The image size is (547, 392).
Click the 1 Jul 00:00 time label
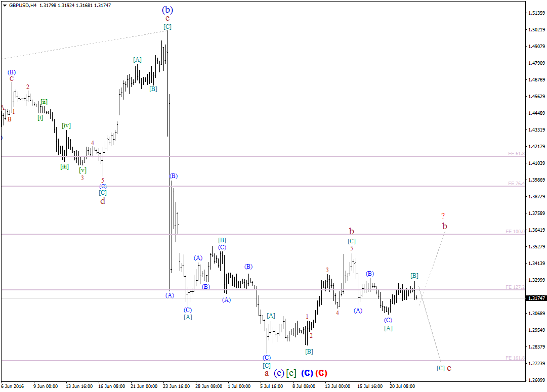(239, 386)
